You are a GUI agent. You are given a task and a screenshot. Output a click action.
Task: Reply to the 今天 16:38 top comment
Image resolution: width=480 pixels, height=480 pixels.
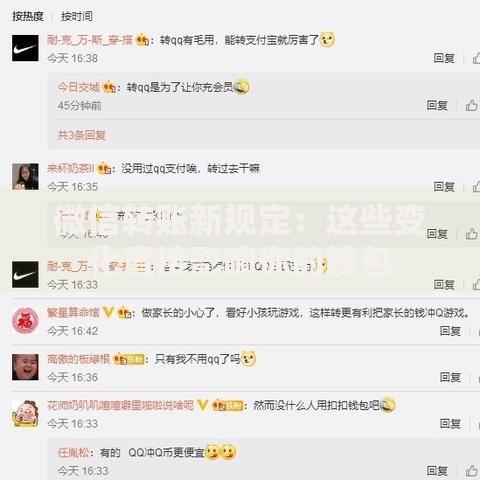444,58
